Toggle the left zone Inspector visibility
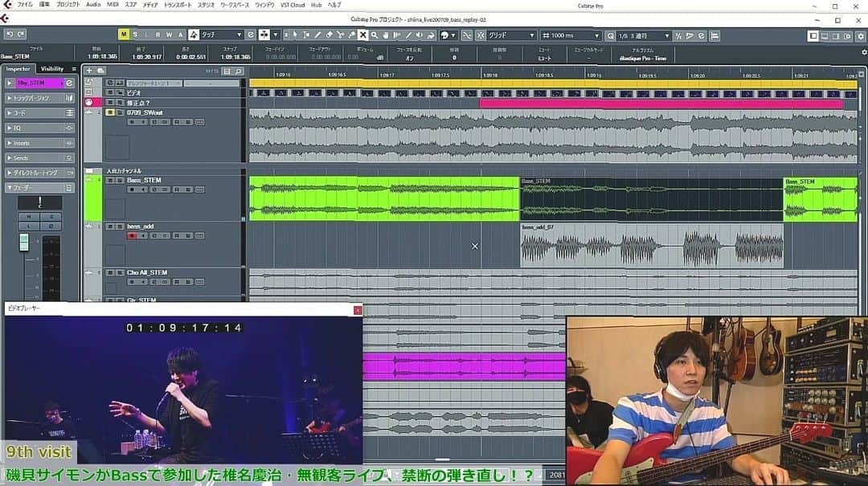Viewport: 868px width, 486px height. (813, 36)
